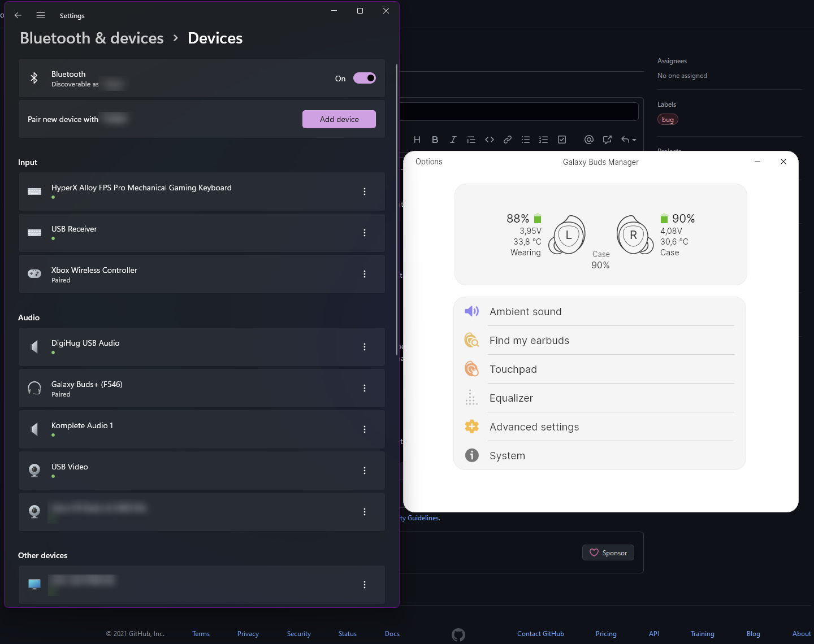814x644 pixels.
Task: Click the GitHub logo in the footer
Action: click(x=458, y=634)
